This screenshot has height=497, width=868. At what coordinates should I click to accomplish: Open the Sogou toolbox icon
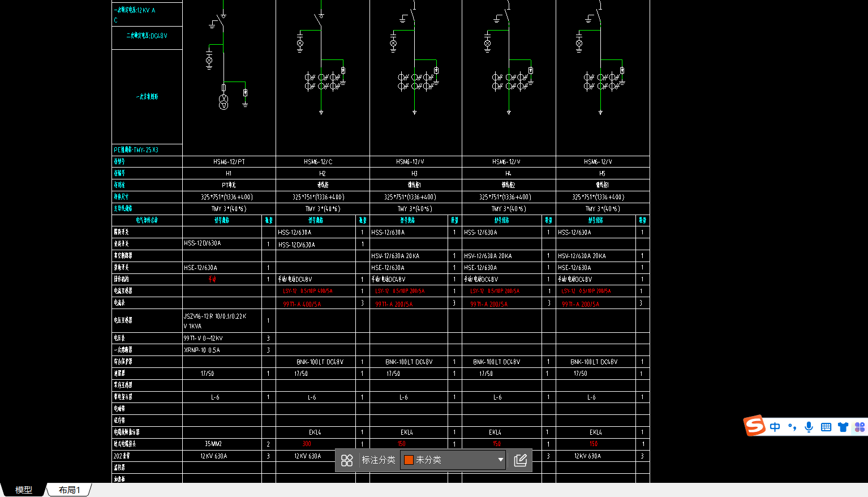point(860,427)
